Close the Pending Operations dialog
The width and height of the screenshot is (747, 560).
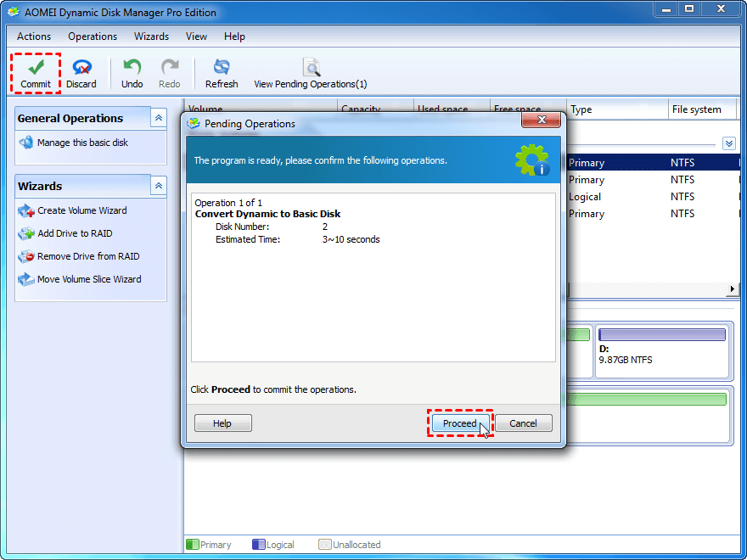tap(541, 120)
